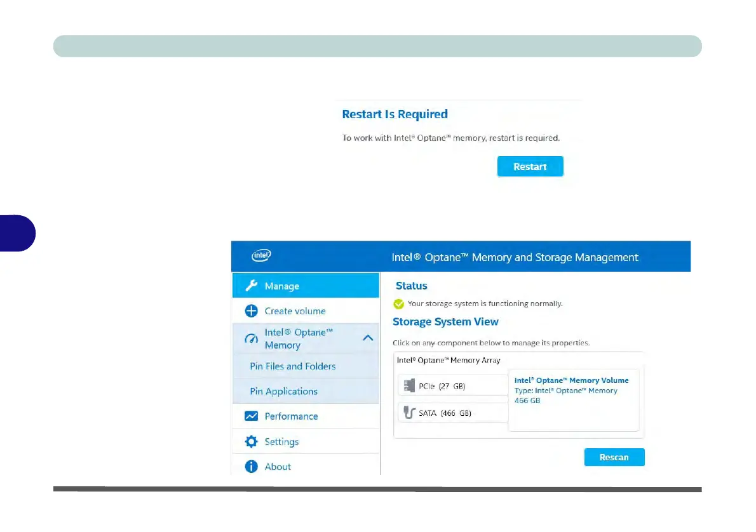Click the '466 GB' volume size
Viewport: 756px width, 532px height.
click(527, 401)
